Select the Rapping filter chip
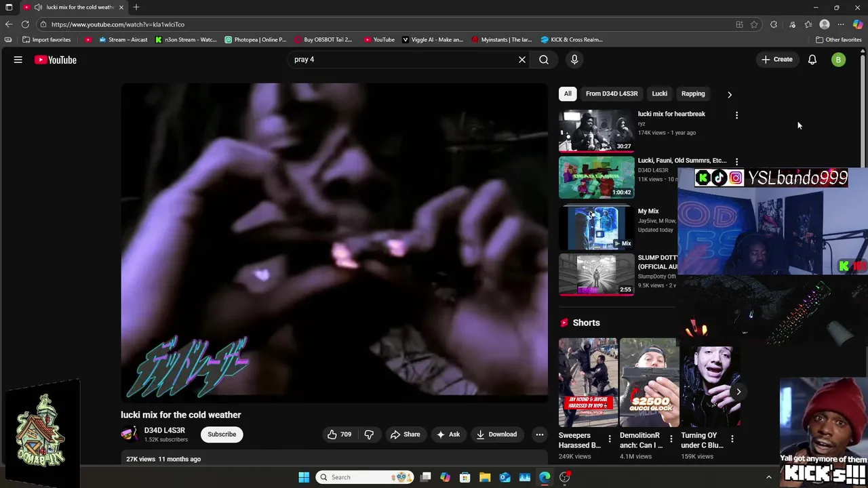868x488 pixels. [693, 94]
